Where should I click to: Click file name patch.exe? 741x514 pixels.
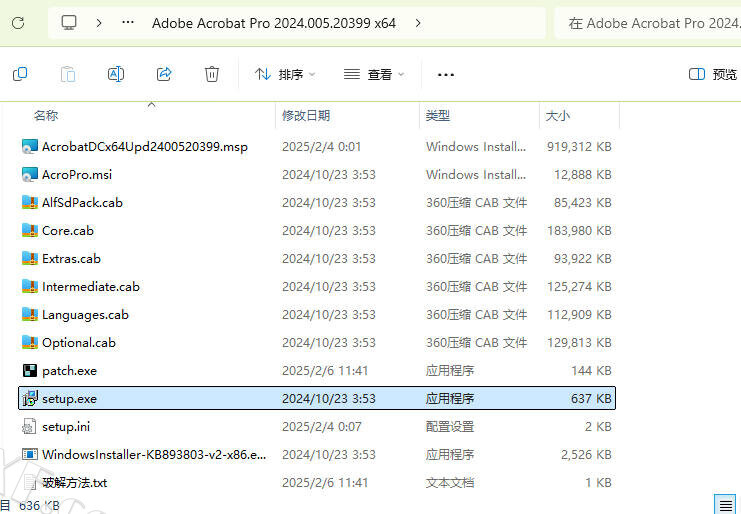tap(69, 371)
